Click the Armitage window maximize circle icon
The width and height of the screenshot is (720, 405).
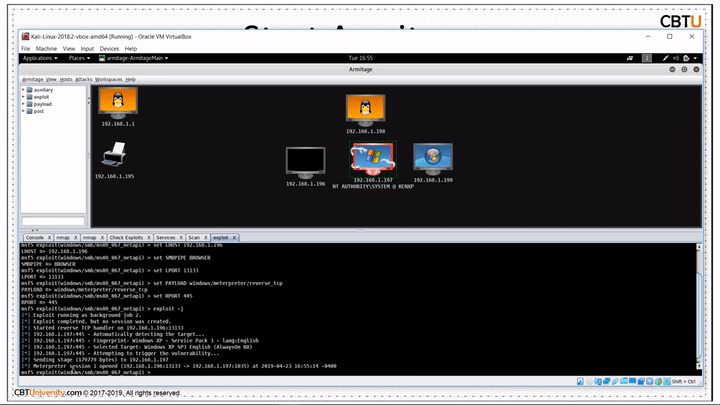tap(684, 69)
